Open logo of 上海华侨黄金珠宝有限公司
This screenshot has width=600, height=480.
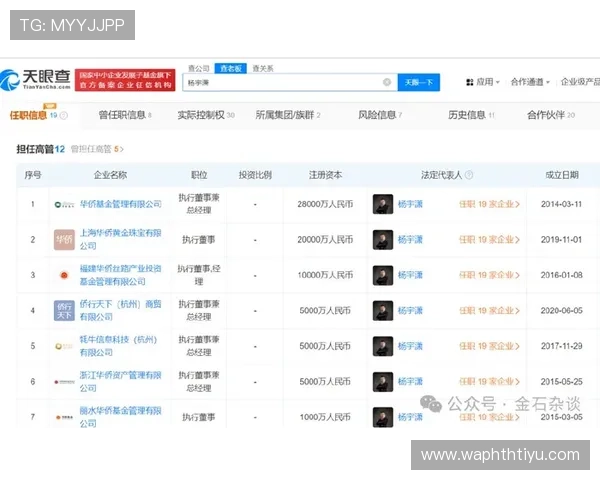click(64, 240)
